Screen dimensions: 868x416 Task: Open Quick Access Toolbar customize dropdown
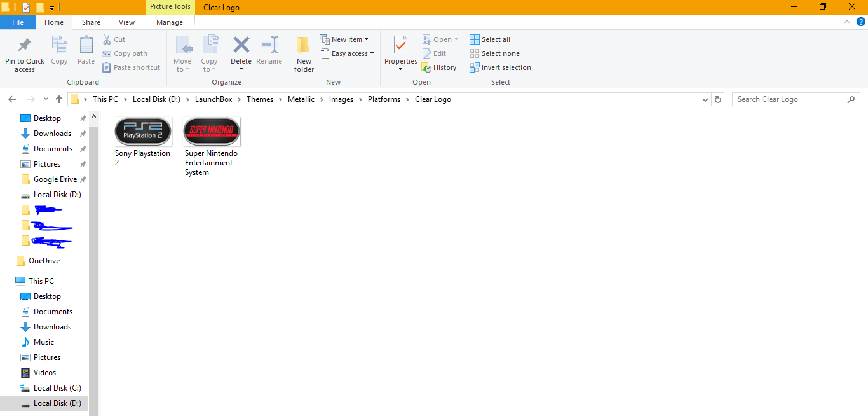click(x=51, y=8)
